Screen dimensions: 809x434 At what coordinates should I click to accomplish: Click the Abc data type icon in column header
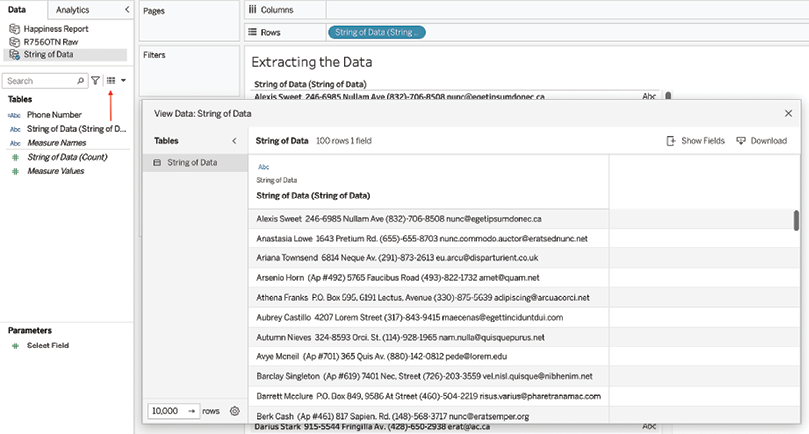pos(264,167)
